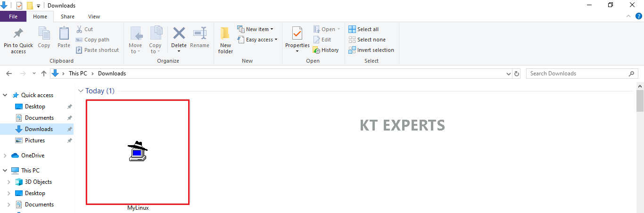This screenshot has height=213, width=644.
Task: Click the Paste ribbon button
Action: coord(64,37)
